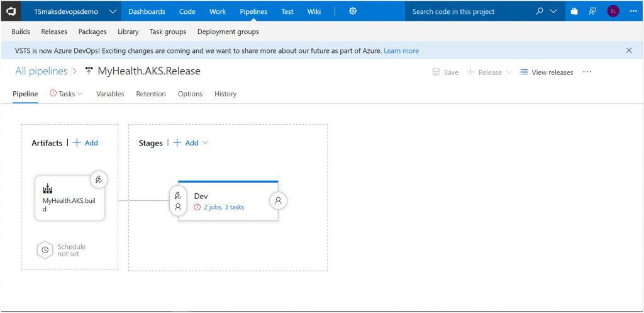This screenshot has width=644, height=313.
Task: Switch to the Variables tab
Action: (x=110, y=94)
